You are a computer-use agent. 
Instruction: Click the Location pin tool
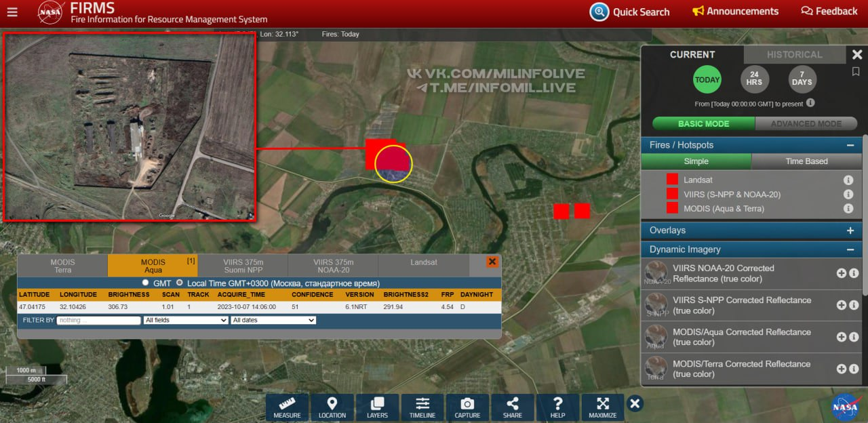(x=332, y=407)
